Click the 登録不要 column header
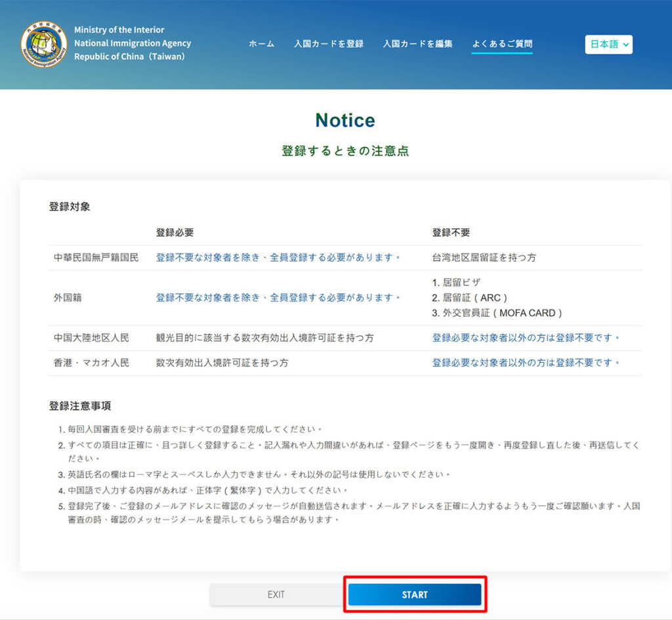 coord(450,233)
